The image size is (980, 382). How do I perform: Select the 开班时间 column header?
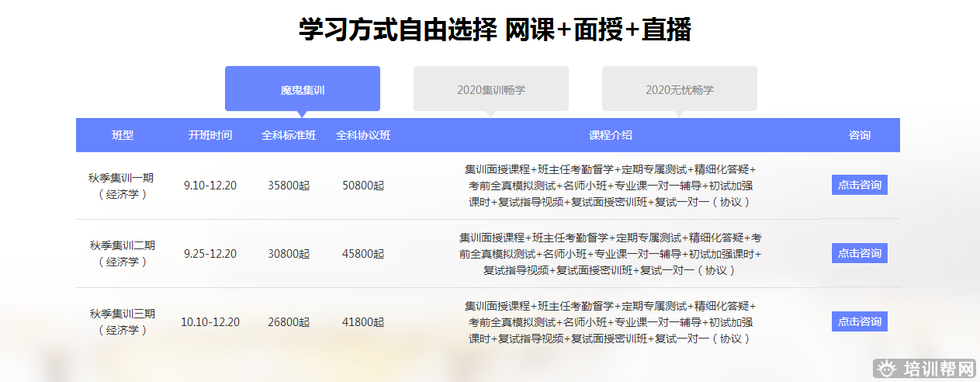(210, 135)
